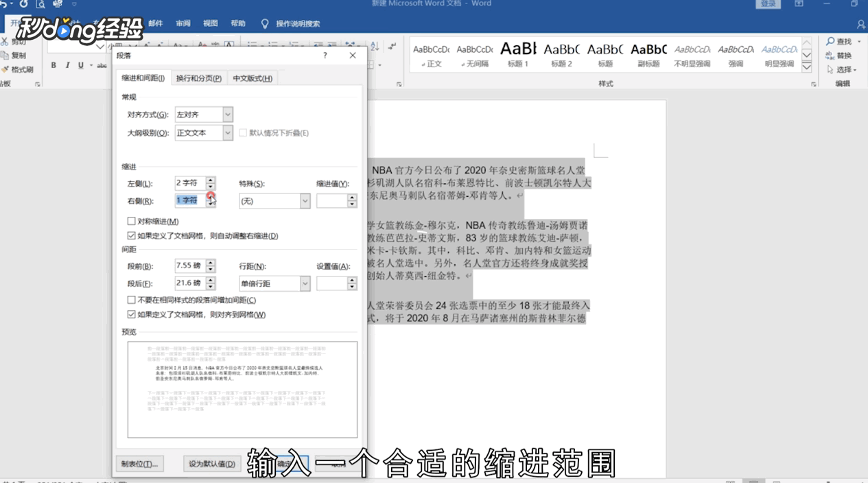Open the 视图 (View) ribbon tab
Screen dimensions: 868x483
click(211, 23)
